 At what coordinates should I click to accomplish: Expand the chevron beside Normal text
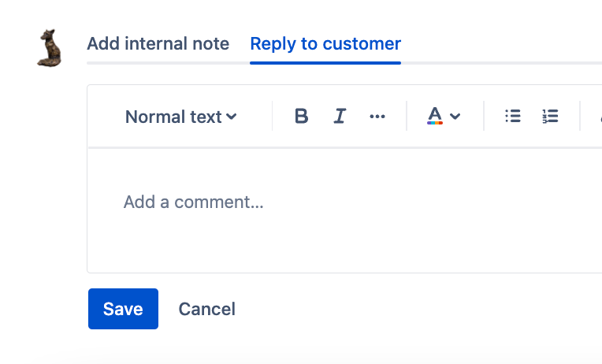231,117
